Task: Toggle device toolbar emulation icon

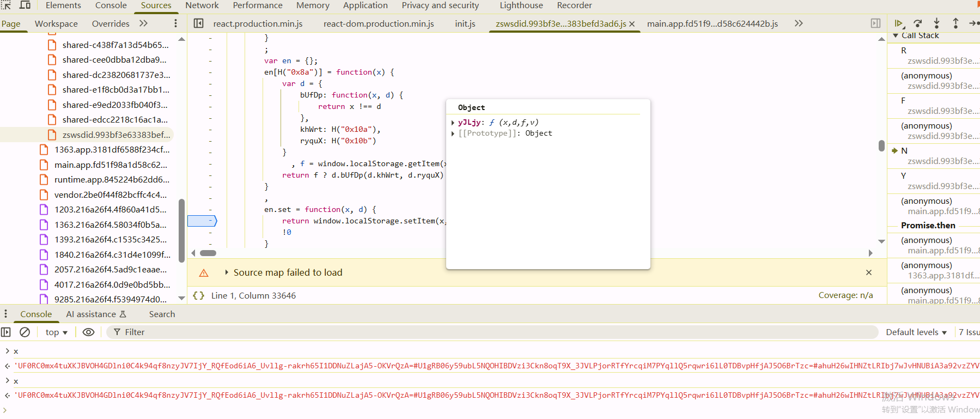Action: tap(25, 5)
